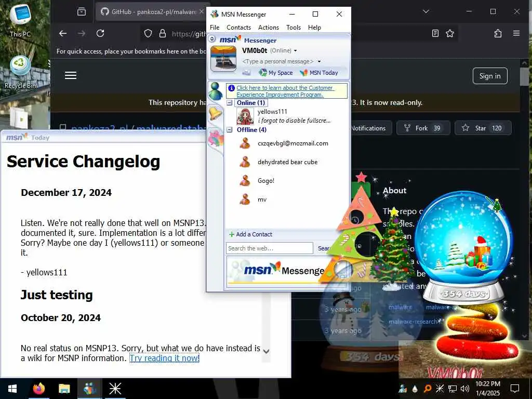This screenshot has width=532, height=399.
Task: Select the Contacts buddy tab in Messenger sidebar
Action: 215,91
